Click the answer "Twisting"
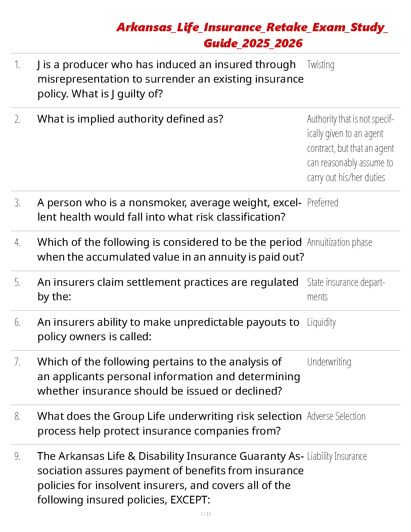411x532 pixels. click(320, 65)
